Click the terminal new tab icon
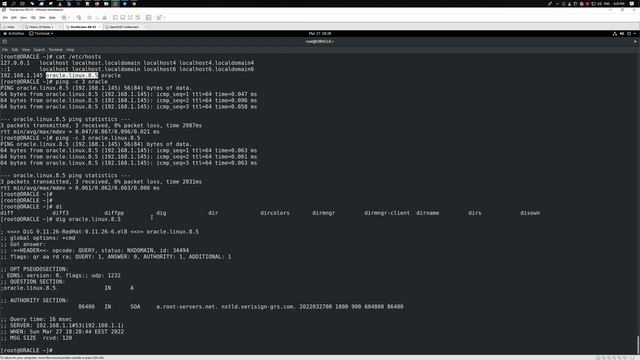The height and width of the screenshot is (360, 640). [x=5, y=42]
